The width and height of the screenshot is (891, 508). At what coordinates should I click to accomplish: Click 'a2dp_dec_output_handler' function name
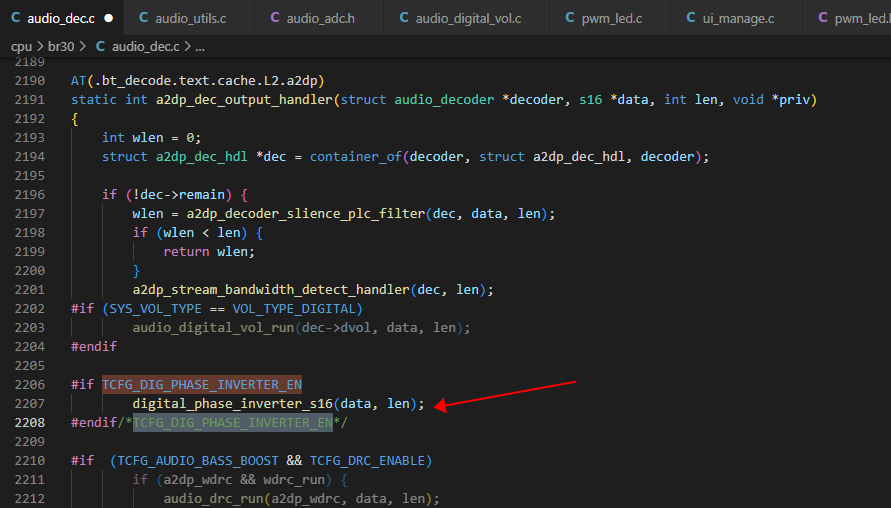point(244,100)
